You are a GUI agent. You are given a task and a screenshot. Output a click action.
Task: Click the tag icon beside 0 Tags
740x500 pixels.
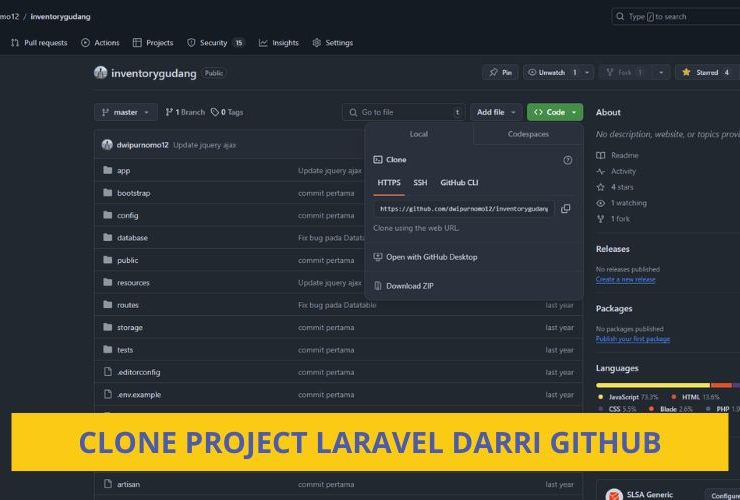(215, 112)
